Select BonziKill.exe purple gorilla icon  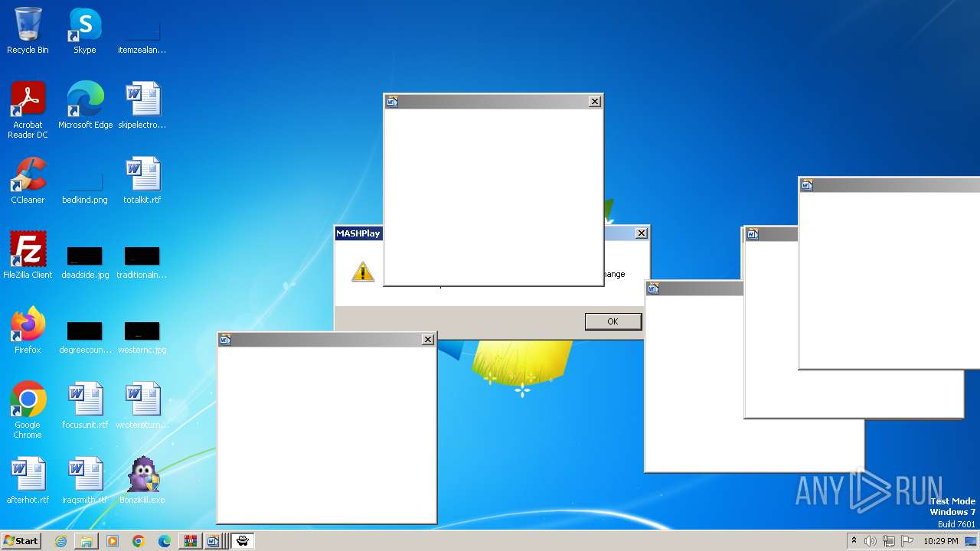[x=142, y=480]
